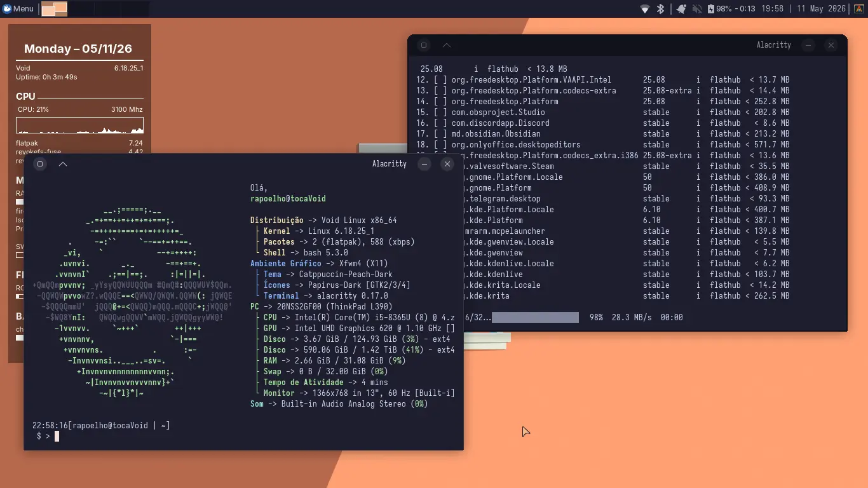Roll up the neofetch Alacritty window with the arrow button
Viewport: 868px width, 488px height.
click(63, 164)
